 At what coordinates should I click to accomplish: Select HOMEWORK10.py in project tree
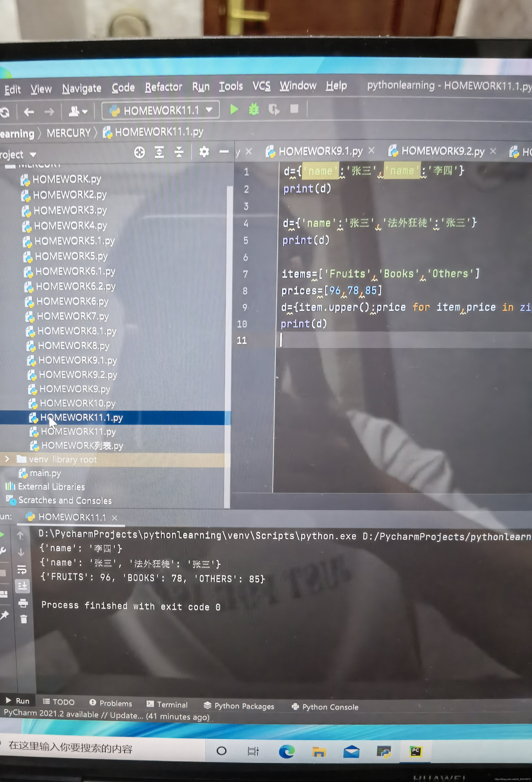click(72, 403)
